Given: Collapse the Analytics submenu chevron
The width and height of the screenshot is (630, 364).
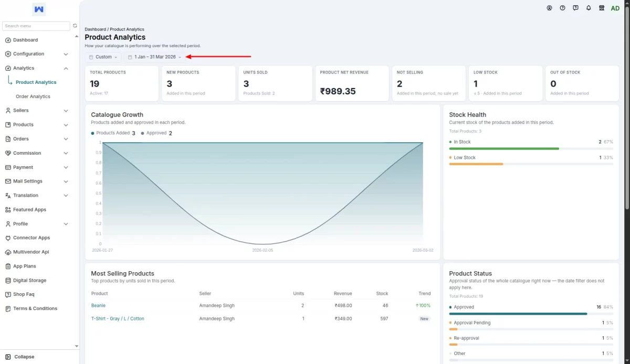Looking at the screenshot, I should point(66,68).
